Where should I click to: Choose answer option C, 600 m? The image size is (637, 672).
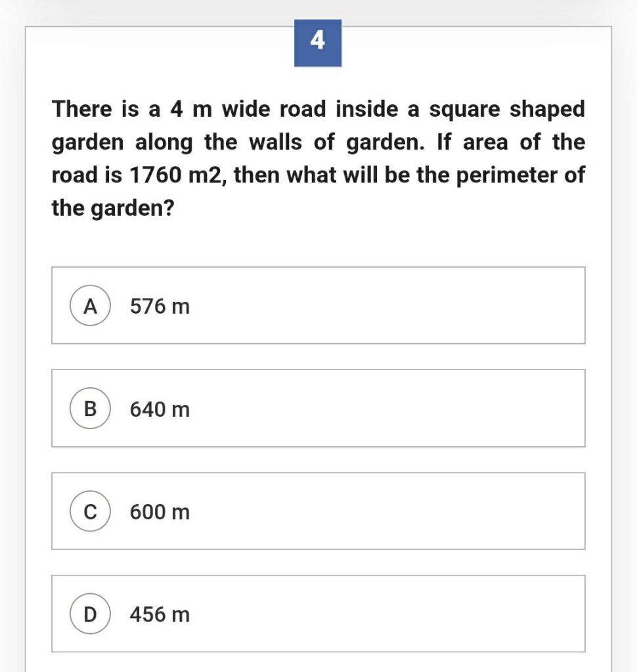click(318, 511)
